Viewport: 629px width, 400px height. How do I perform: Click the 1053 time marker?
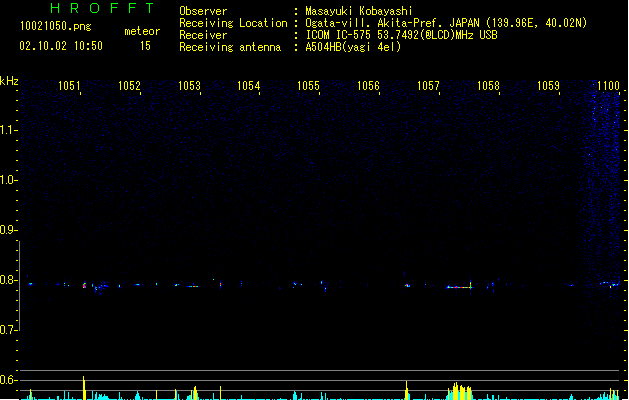click(x=189, y=86)
